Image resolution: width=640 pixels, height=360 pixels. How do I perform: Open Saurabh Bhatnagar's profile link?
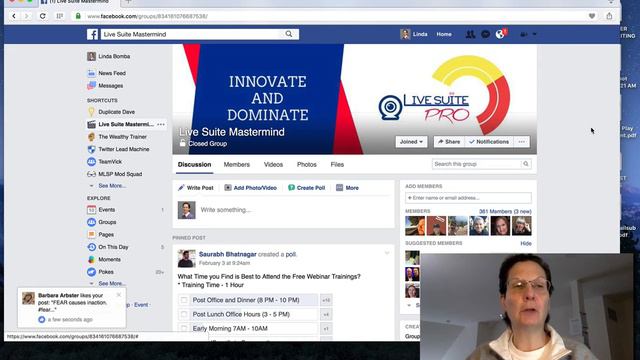[228, 254]
